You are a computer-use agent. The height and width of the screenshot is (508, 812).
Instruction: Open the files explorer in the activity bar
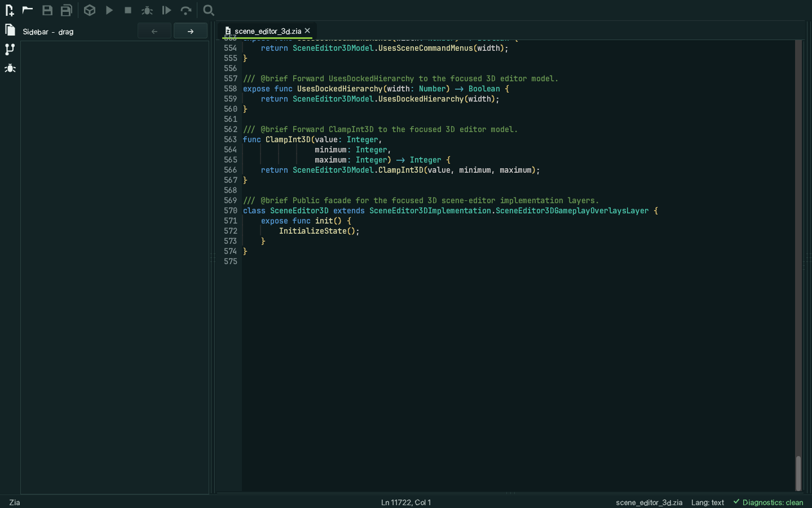10,30
